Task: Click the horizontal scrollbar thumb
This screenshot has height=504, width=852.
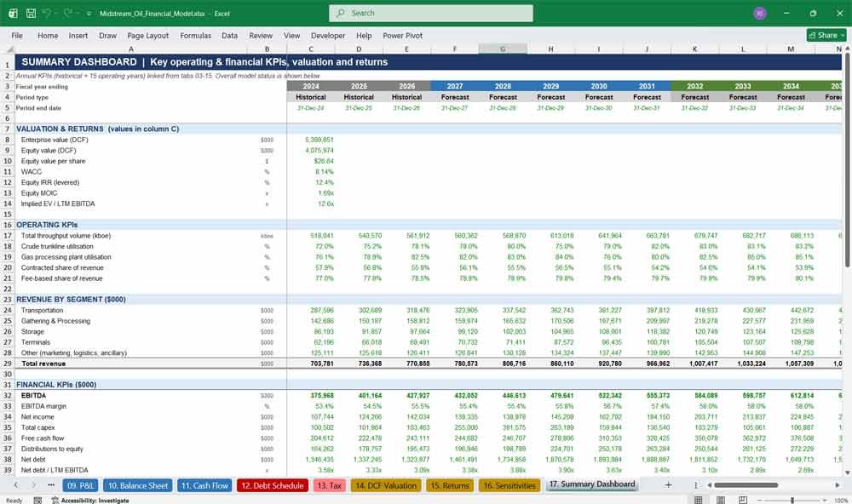Action: 746,485
